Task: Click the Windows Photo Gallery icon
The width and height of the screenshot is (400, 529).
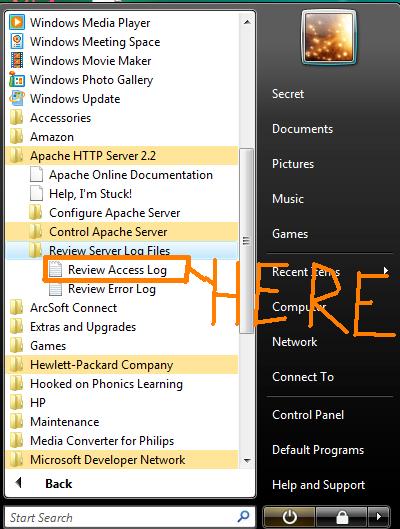Action: (17, 79)
